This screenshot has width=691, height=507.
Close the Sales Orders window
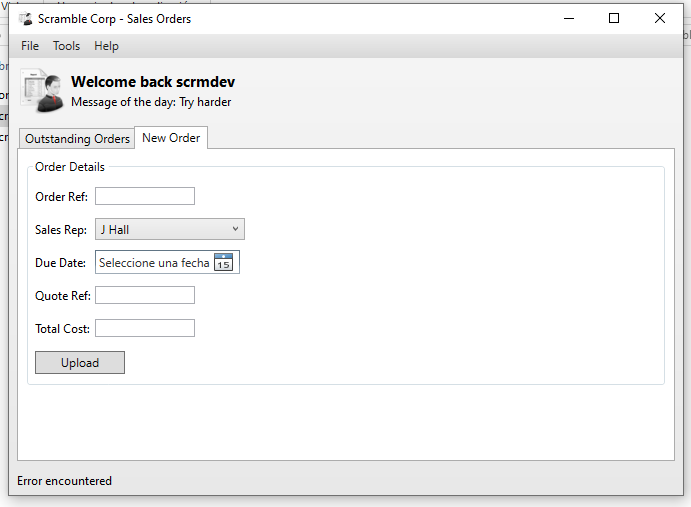pos(660,18)
